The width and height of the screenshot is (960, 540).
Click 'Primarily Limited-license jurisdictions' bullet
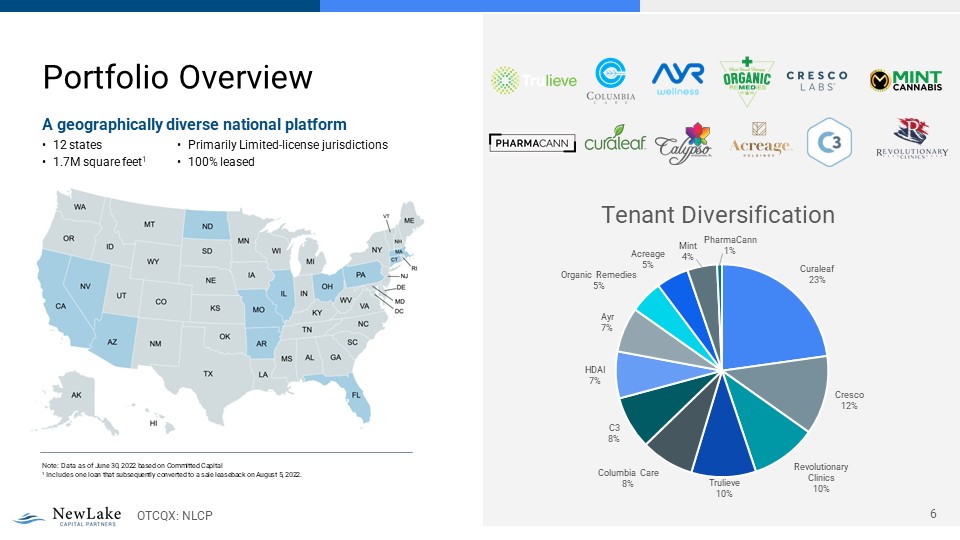[288, 145]
